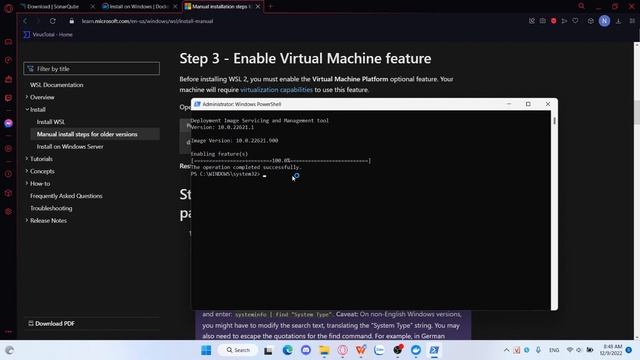Viewport: 640px width, 360px height.
Task: Click the PowerShell title bar icon
Action: 197,104
